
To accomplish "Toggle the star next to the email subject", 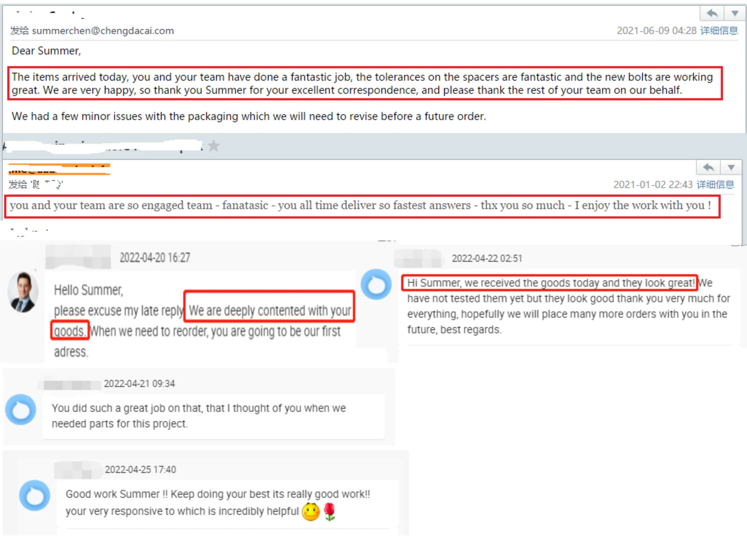I will [x=213, y=146].
